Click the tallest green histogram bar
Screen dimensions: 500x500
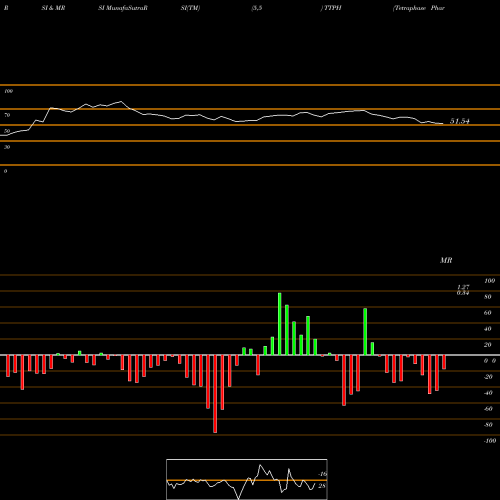280,324
